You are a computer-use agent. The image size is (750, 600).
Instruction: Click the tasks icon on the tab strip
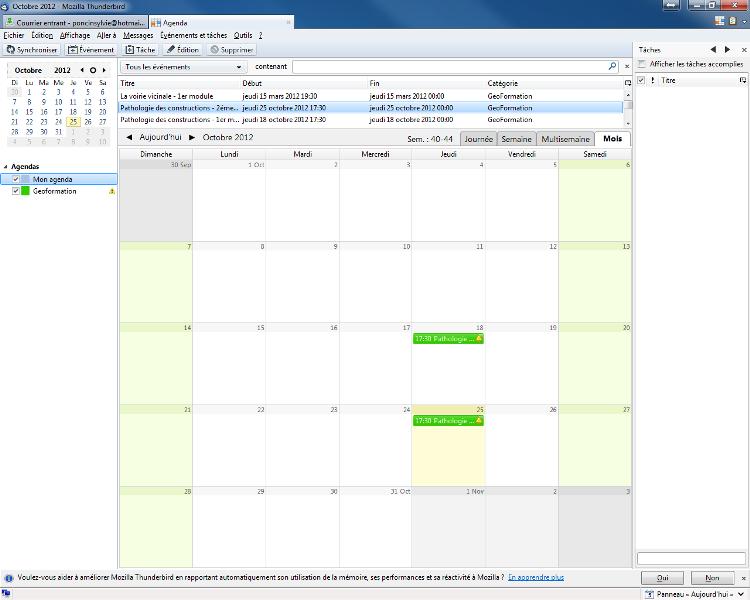732,21
